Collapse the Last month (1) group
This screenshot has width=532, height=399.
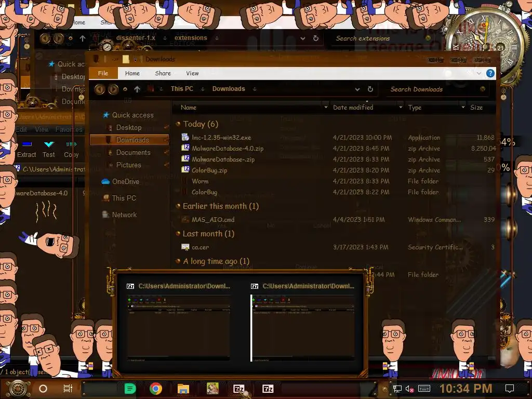[x=178, y=233]
